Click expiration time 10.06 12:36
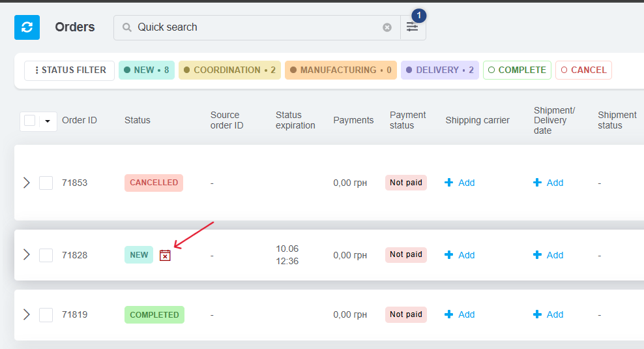 287,255
